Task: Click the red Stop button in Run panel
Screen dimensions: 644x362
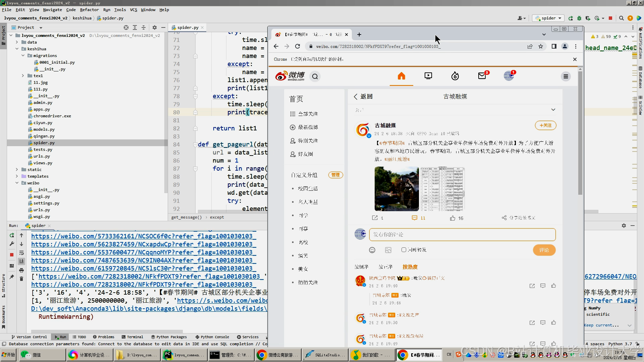Action: pyautogui.click(x=12, y=255)
